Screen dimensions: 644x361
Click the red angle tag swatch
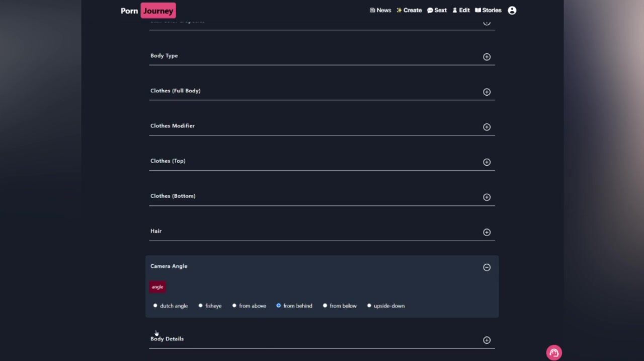(157, 287)
